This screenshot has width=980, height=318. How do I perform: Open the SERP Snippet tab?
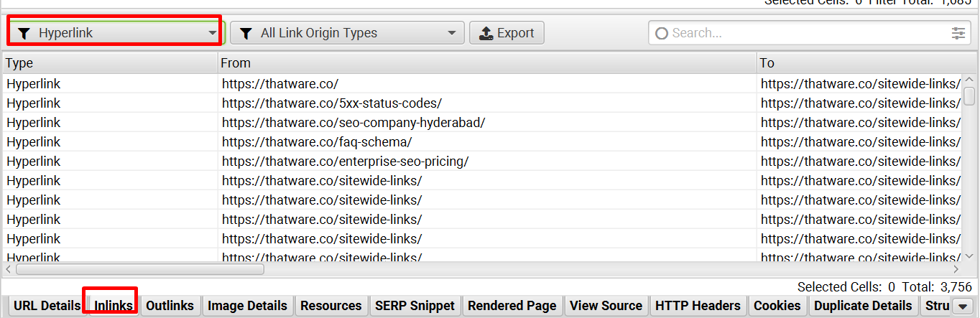click(415, 306)
